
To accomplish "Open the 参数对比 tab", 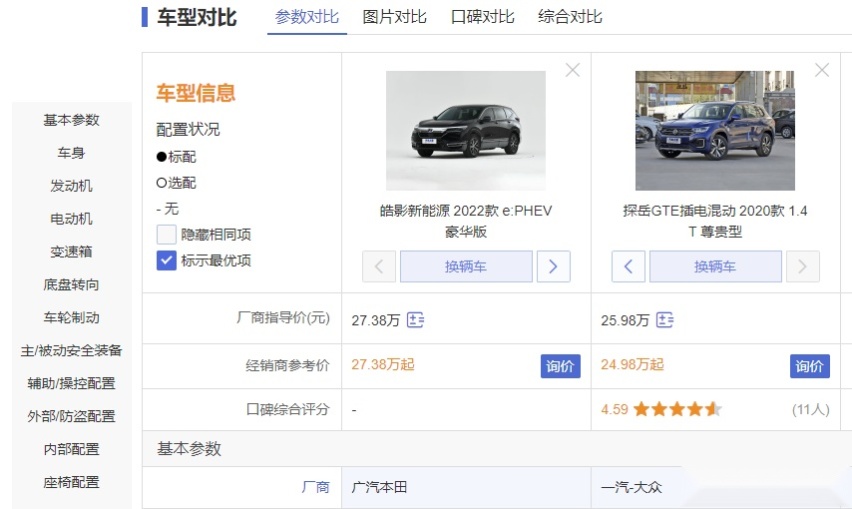I will coord(307,17).
